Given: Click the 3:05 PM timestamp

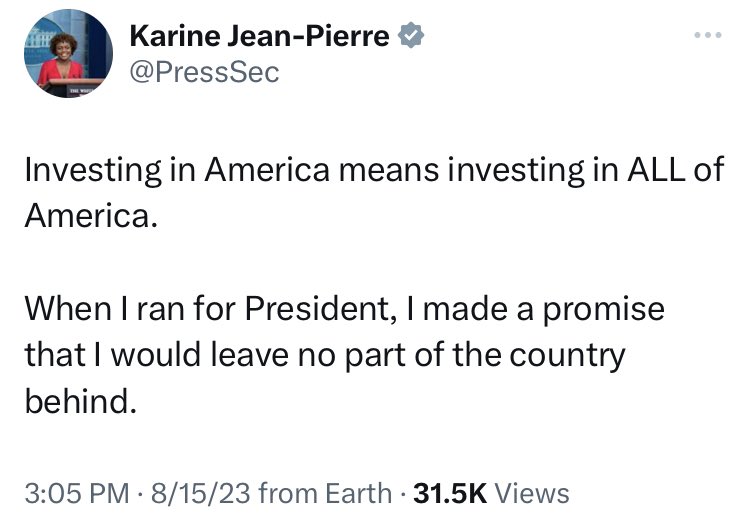Looking at the screenshot, I should pyautogui.click(x=77, y=493).
